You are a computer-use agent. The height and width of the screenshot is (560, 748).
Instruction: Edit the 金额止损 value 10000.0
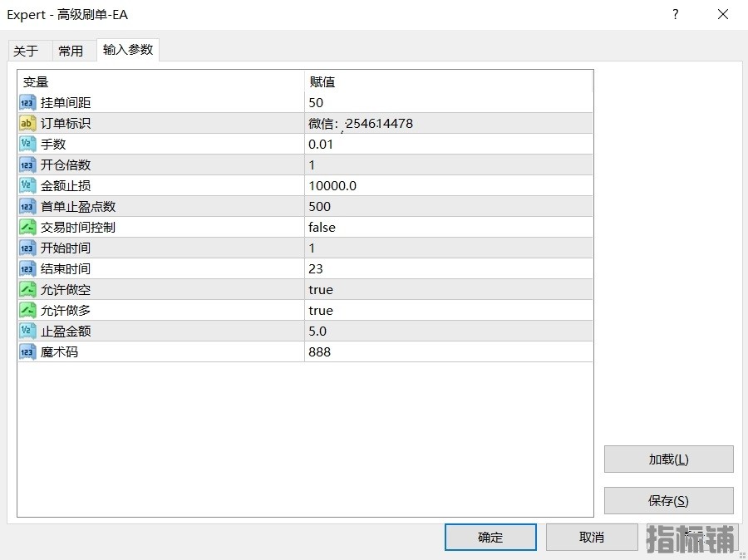coord(449,185)
